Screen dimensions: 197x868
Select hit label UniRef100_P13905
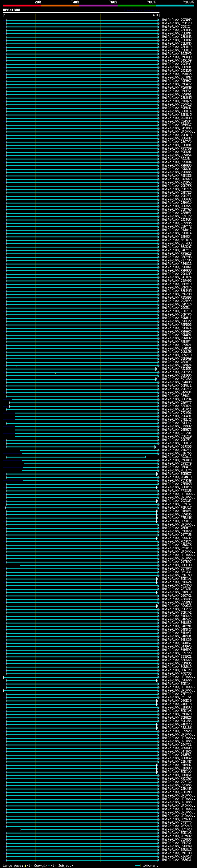click(177, 182)
